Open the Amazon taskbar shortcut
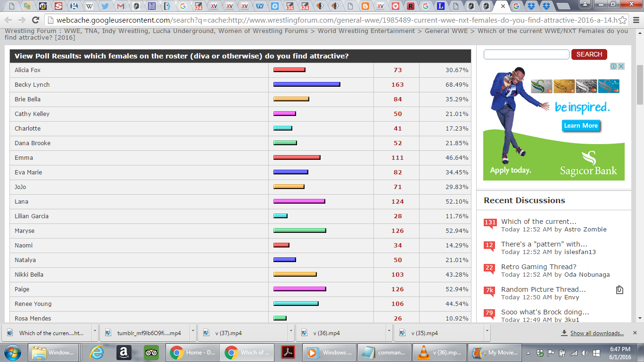Screen dimensions: 644x362 pyautogui.click(x=124, y=353)
